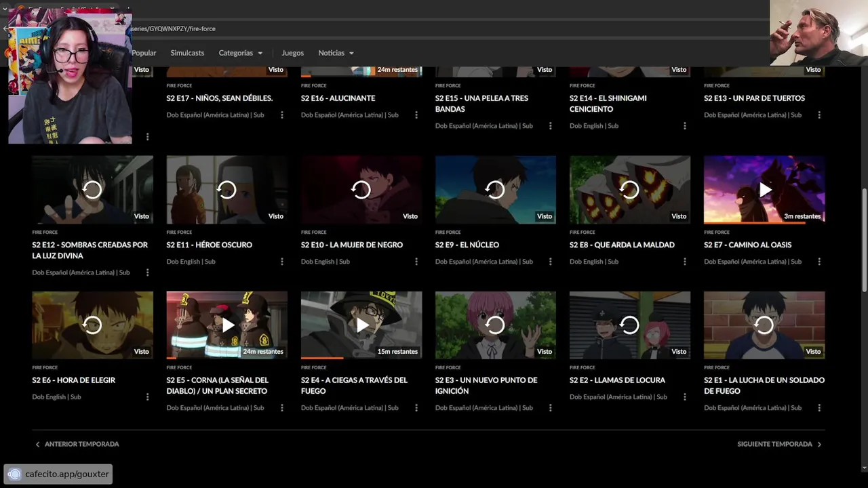868x488 pixels.
Task: Open three-dot menu for S2 E4
Action: coord(416,408)
